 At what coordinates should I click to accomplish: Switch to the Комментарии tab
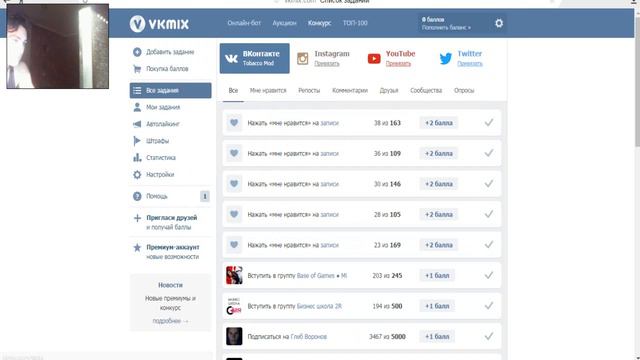pyautogui.click(x=350, y=91)
